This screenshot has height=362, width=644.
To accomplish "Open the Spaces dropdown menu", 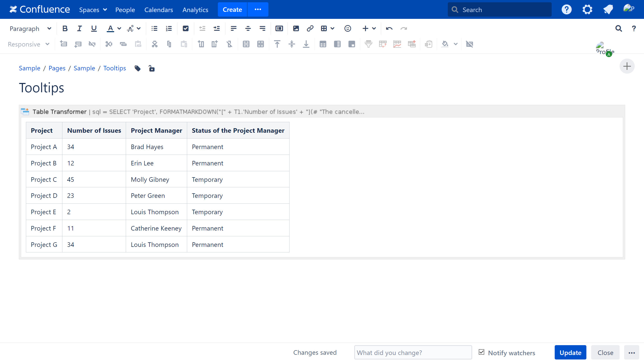I will pyautogui.click(x=93, y=10).
